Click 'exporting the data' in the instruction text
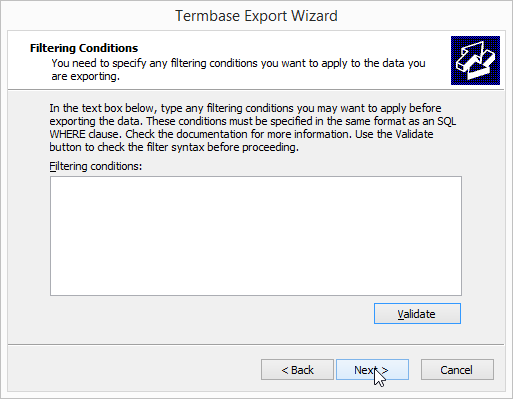The height and width of the screenshot is (399, 513). [96, 121]
